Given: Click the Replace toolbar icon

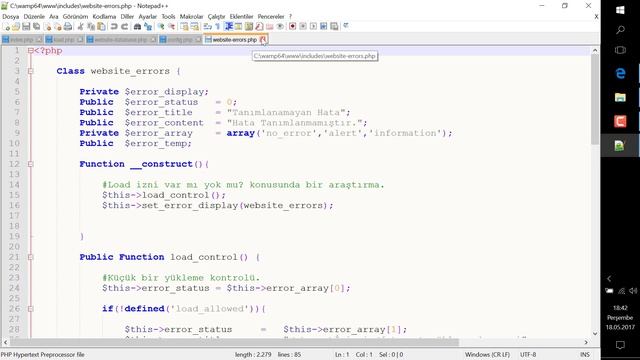Looking at the screenshot, I should 148,27.
